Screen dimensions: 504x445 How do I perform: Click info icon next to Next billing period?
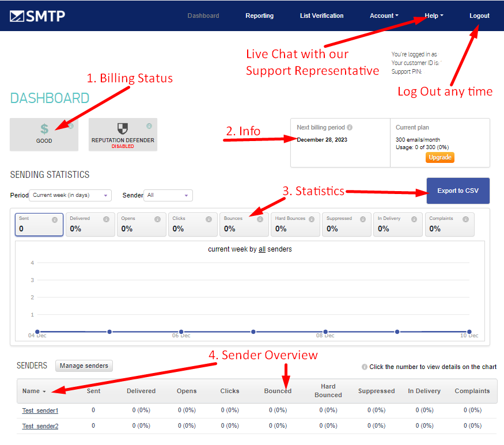pos(350,127)
